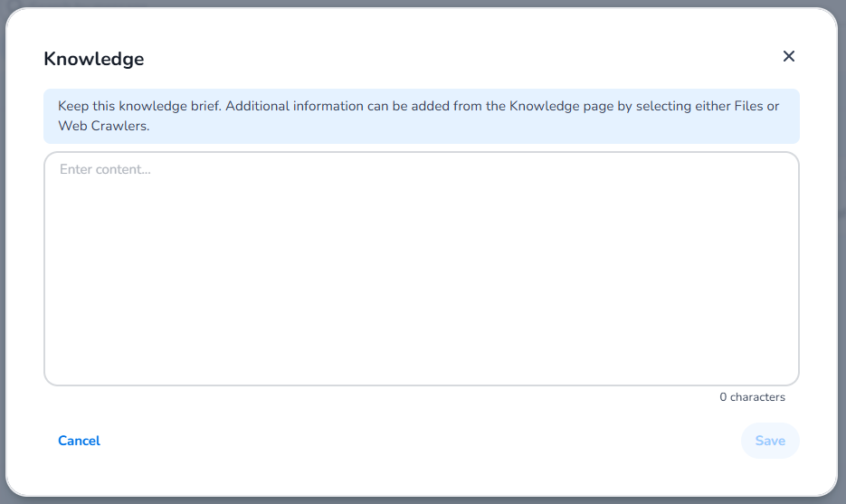The width and height of the screenshot is (846, 504).
Task: Click the dimmed backdrop outside the dialog
Action: coord(841,271)
